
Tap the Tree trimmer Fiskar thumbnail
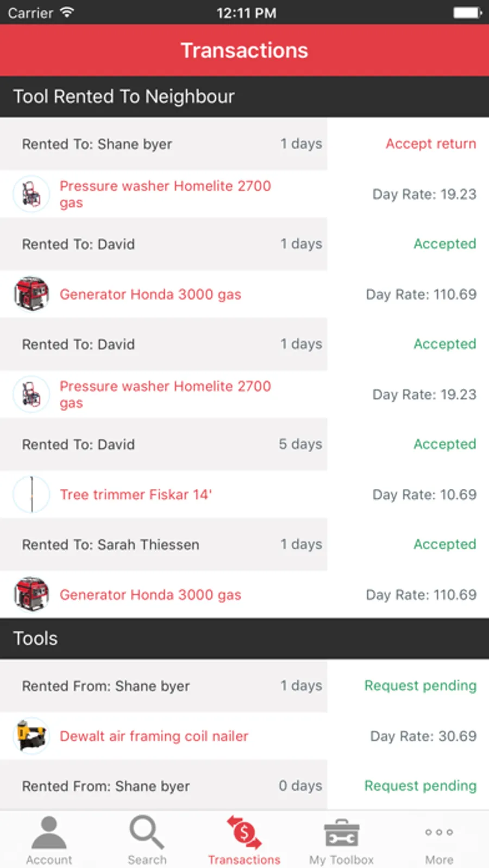(x=32, y=494)
